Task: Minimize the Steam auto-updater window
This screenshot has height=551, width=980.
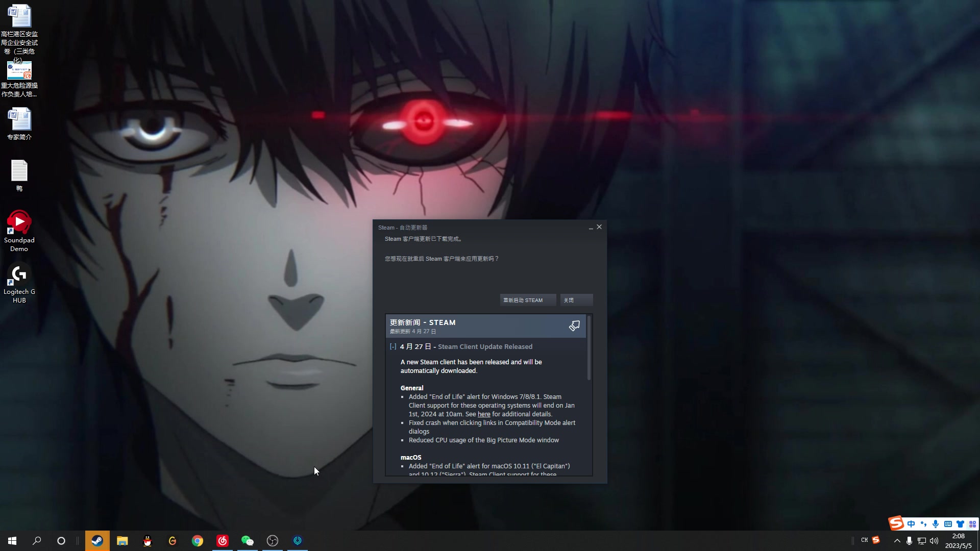Action: pyautogui.click(x=591, y=228)
